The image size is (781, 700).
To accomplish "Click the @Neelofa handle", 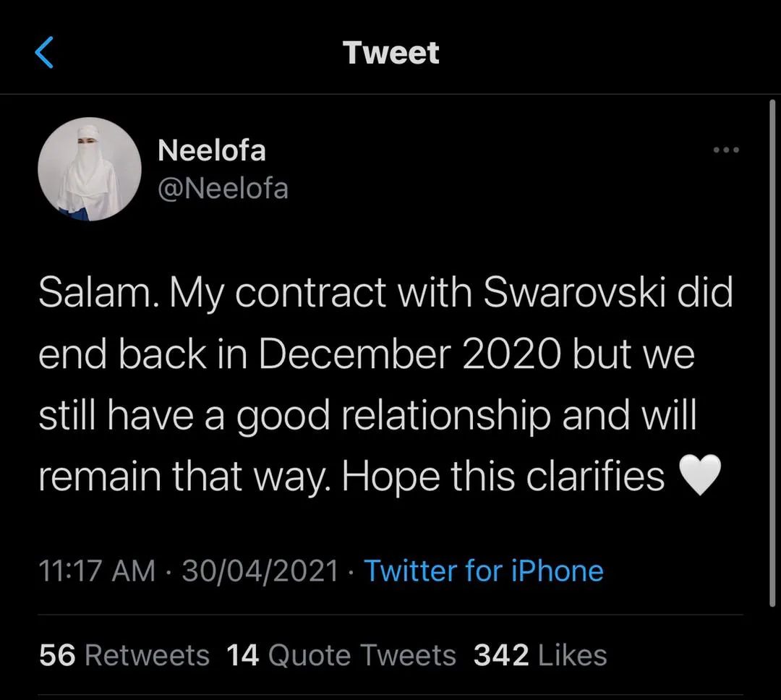I will coord(223,189).
